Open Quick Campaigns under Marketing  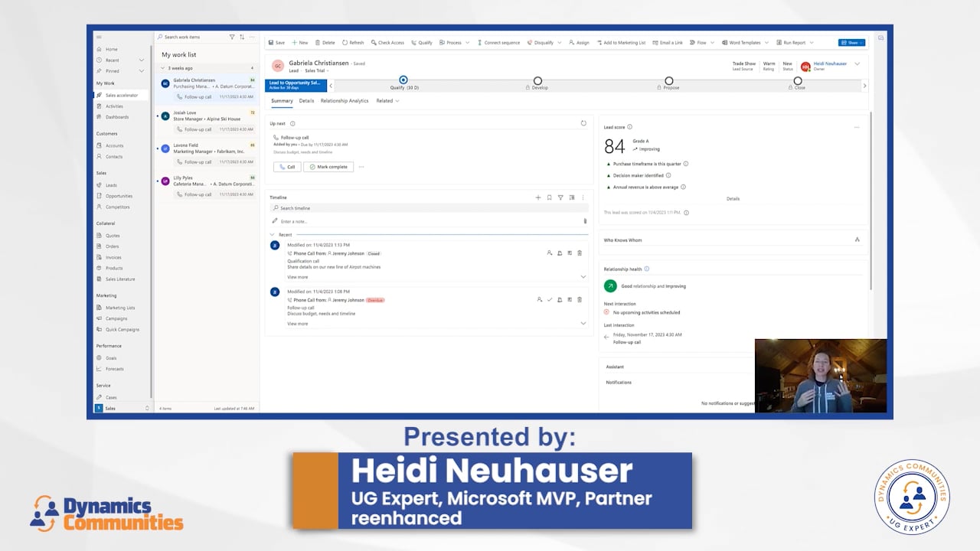122,329
